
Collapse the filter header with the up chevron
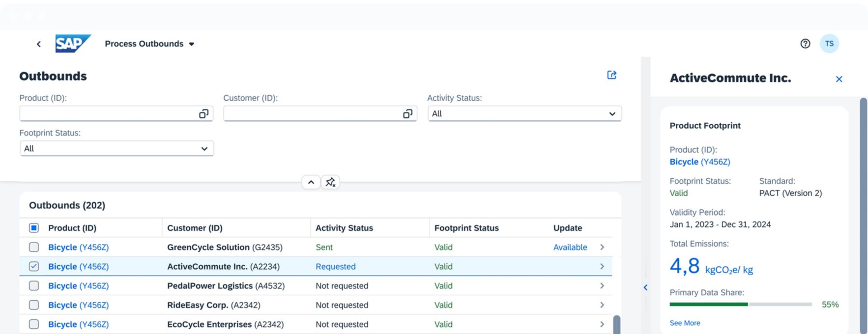(311, 182)
